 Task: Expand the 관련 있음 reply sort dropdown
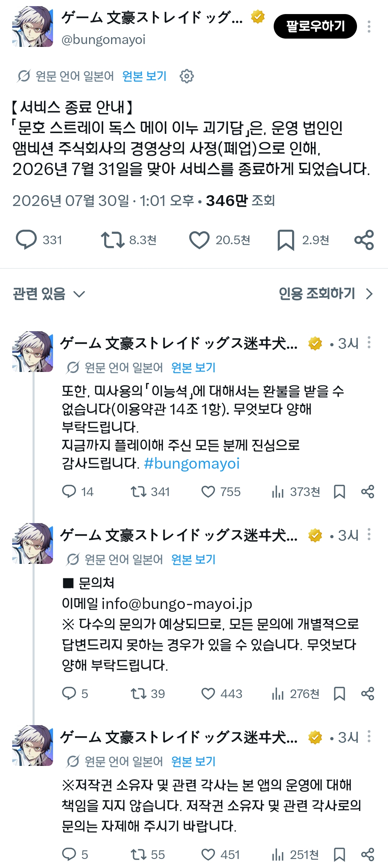click(x=49, y=294)
